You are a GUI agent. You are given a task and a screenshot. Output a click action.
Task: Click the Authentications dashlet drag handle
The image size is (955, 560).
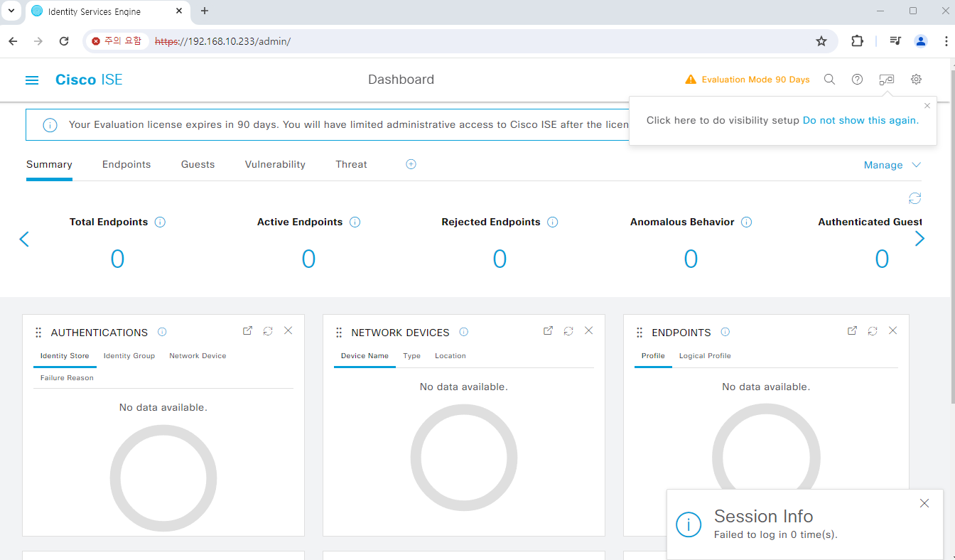38,333
